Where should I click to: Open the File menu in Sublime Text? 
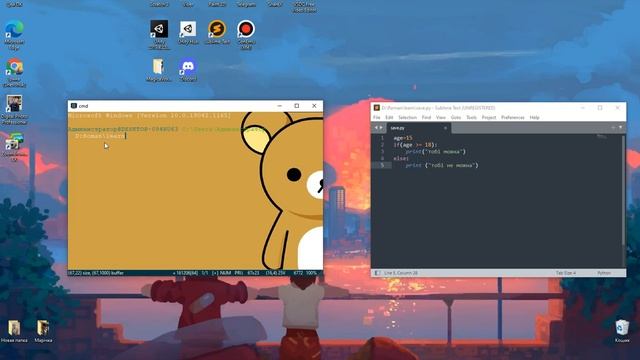(377, 118)
